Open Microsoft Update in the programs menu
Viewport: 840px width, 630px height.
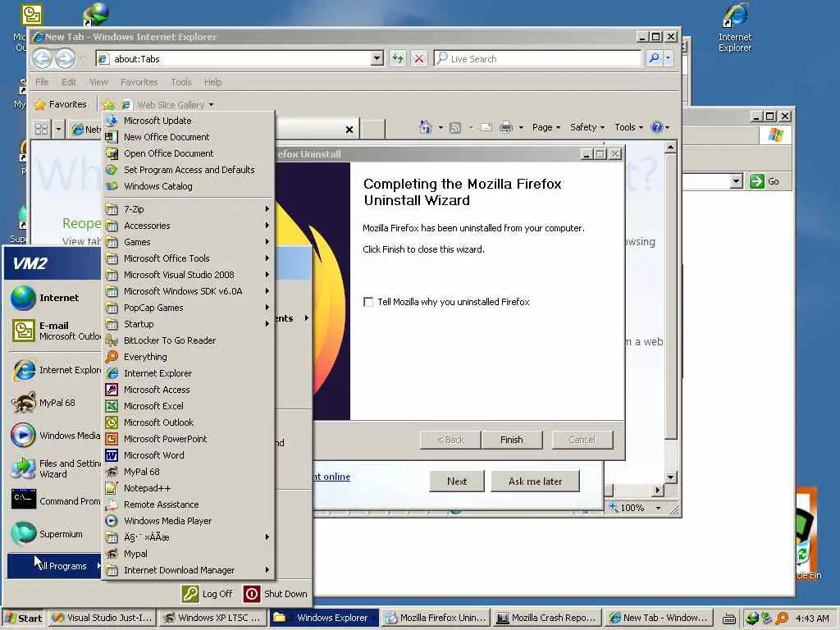tap(189, 121)
